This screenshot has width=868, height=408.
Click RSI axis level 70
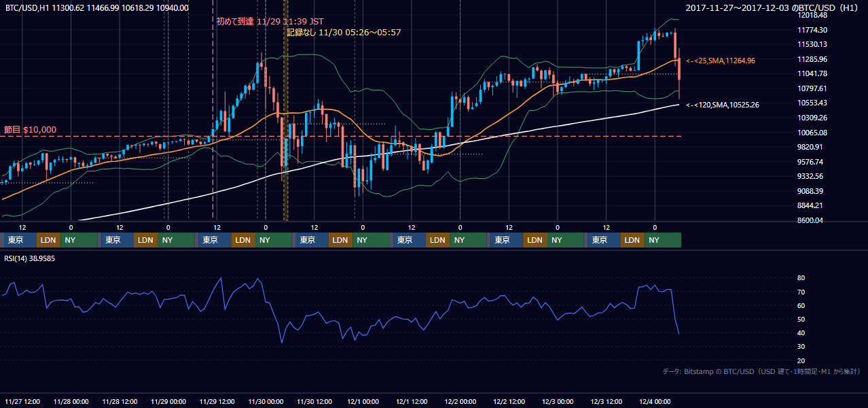801,292
